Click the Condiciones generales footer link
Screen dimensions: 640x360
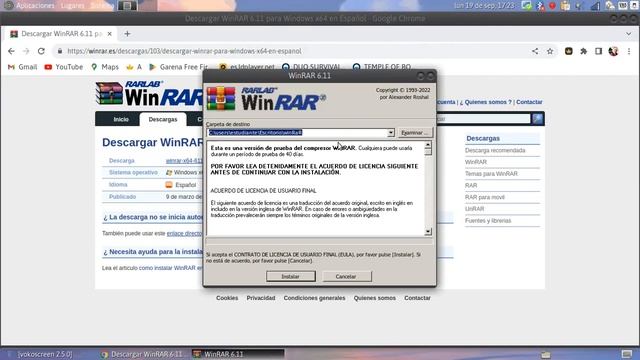pyautogui.click(x=314, y=298)
